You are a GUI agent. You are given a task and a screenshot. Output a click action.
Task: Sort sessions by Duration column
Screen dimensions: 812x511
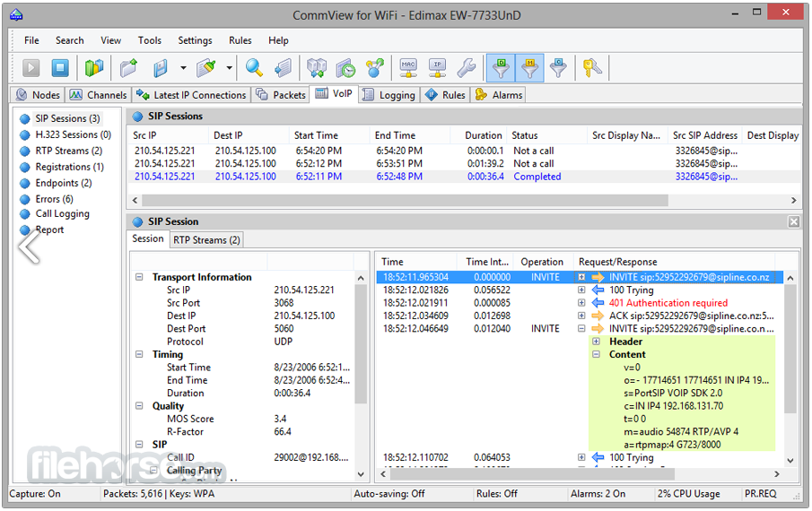(x=479, y=135)
